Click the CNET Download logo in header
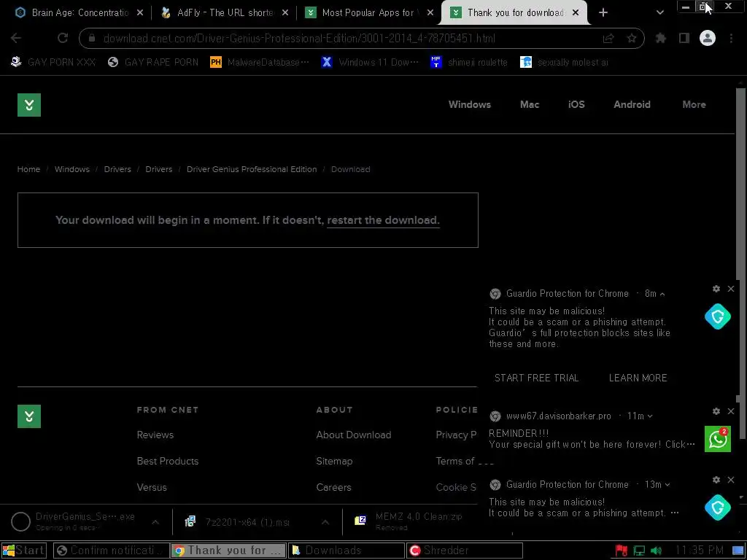This screenshot has width=747, height=560. click(x=29, y=105)
